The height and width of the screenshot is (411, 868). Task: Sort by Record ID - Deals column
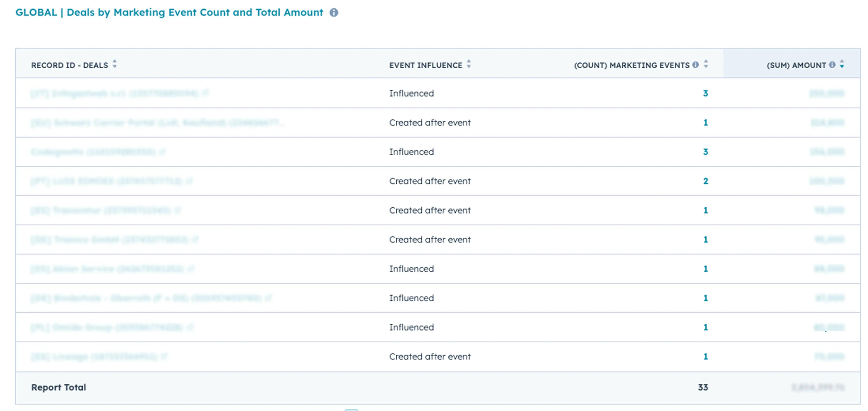115,64
